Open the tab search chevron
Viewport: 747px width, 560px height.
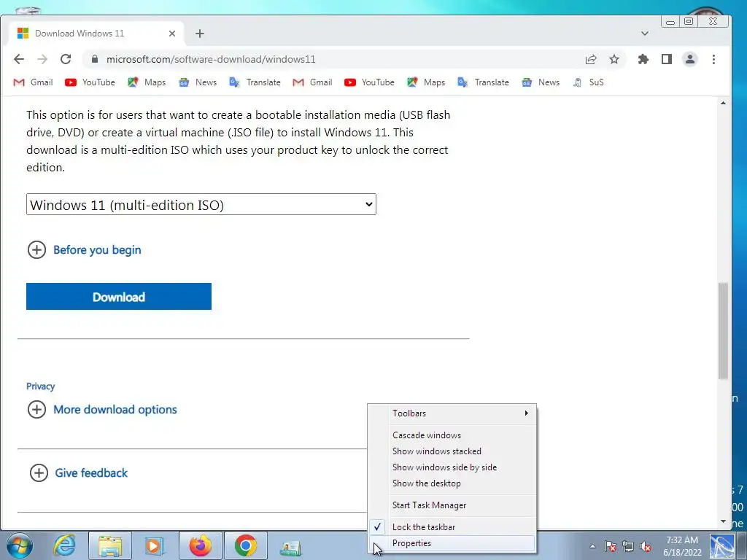pyautogui.click(x=645, y=34)
